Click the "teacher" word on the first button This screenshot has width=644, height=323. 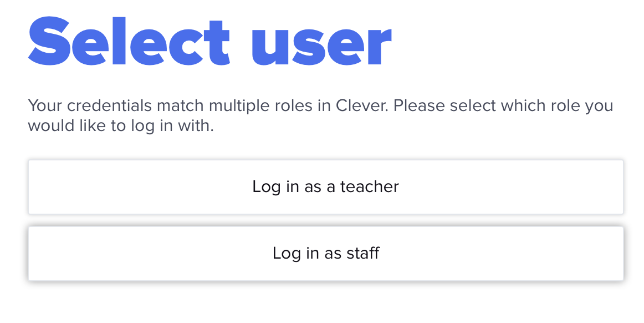369,186
